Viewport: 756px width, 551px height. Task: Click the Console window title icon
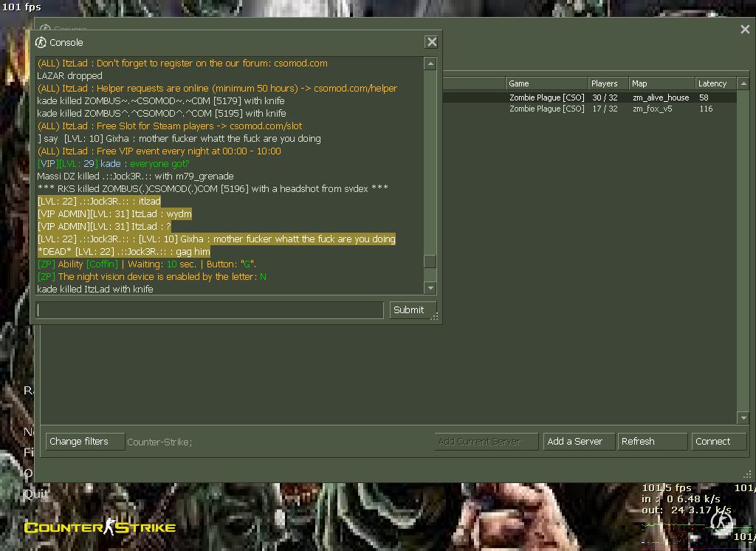coord(41,43)
